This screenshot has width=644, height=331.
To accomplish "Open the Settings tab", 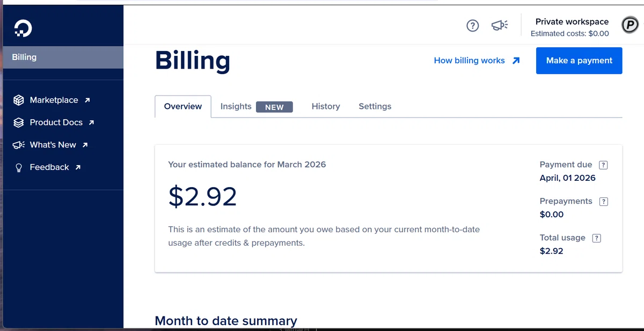I will pos(375,106).
